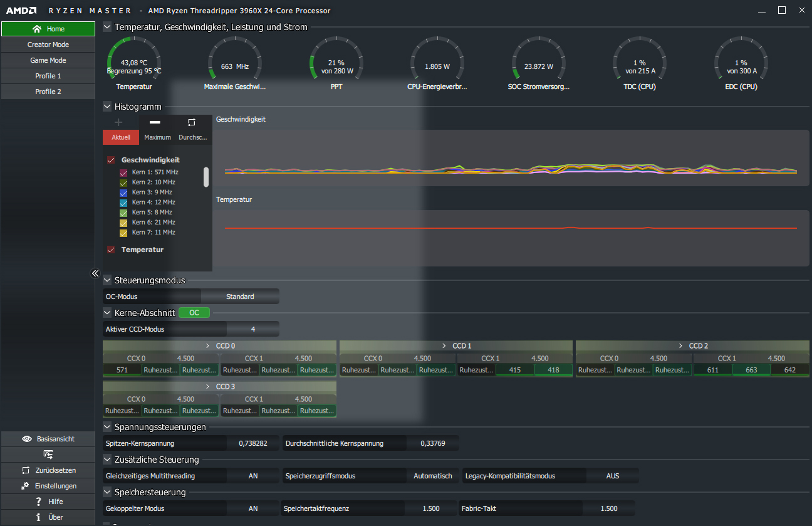Screen dimensions: 812x526
Task: Click the Zurücksetzen reset icon
Action: (26, 470)
